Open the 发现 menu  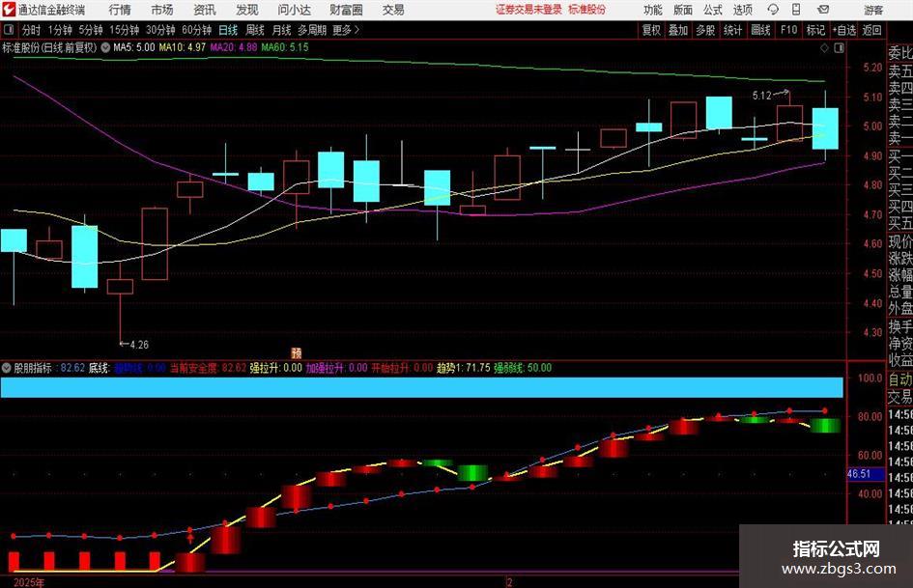coord(247,10)
